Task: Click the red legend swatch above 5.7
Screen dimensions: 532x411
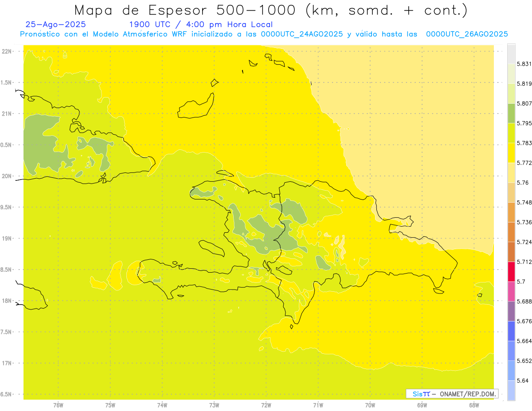Action: [x=511, y=271]
